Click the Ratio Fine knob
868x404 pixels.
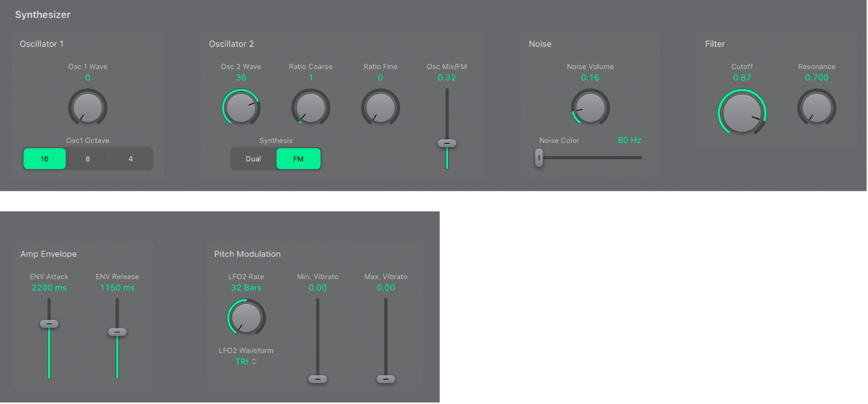[380, 107]
